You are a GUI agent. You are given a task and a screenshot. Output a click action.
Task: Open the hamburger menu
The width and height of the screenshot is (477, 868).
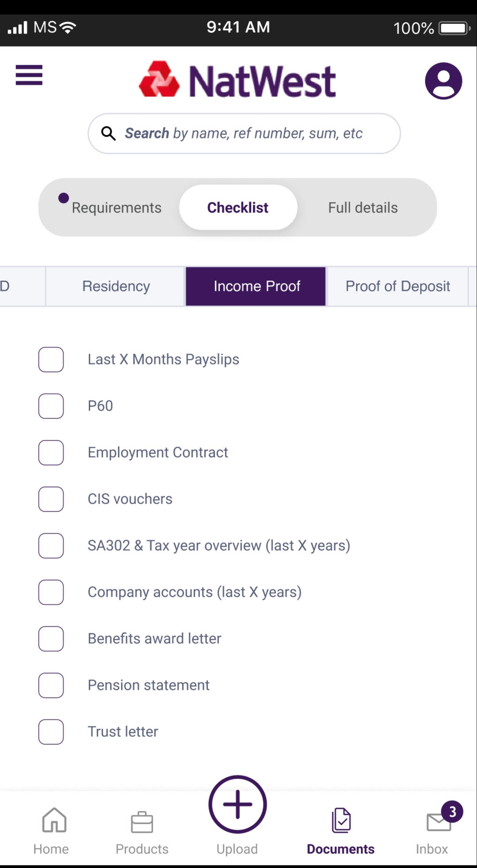coord(29,75)
